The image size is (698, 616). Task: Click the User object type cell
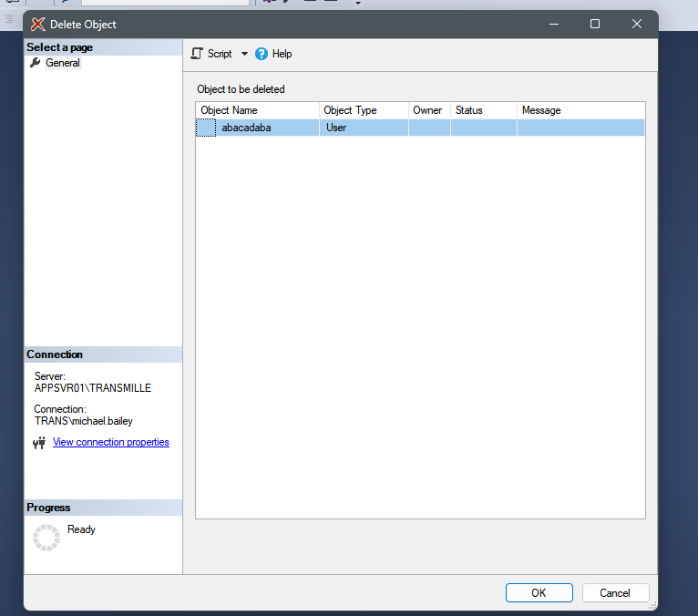tap(364, 128)
